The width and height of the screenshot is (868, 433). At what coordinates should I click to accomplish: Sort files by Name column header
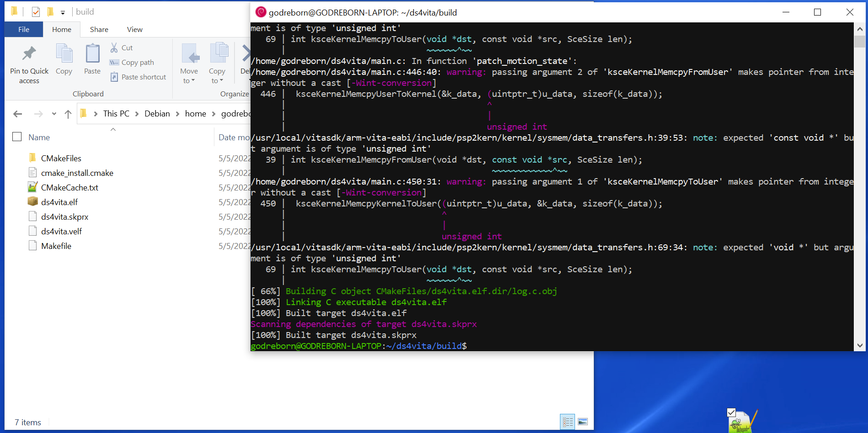[x=39, y=137]
